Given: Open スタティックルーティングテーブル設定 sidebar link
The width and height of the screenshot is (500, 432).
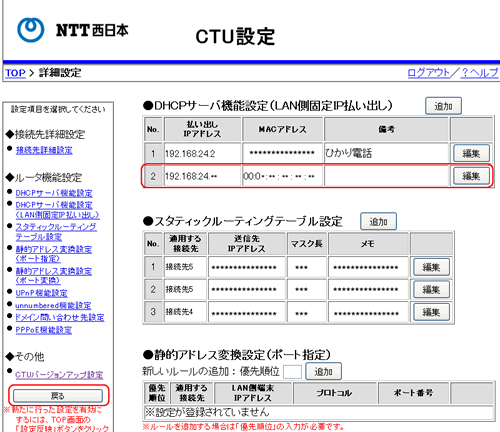Looking at the screenshot, I should click(56, 232).
